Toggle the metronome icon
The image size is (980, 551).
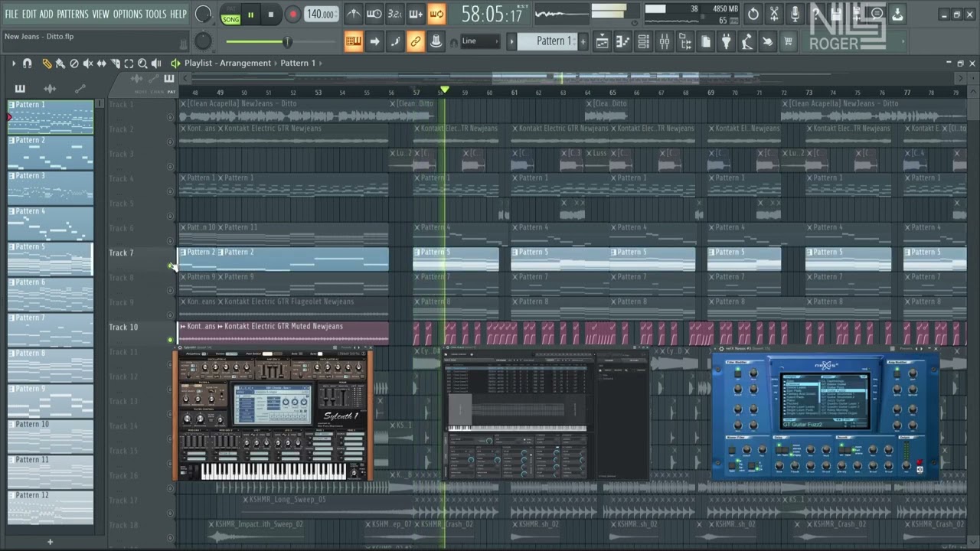coord(354,14)
